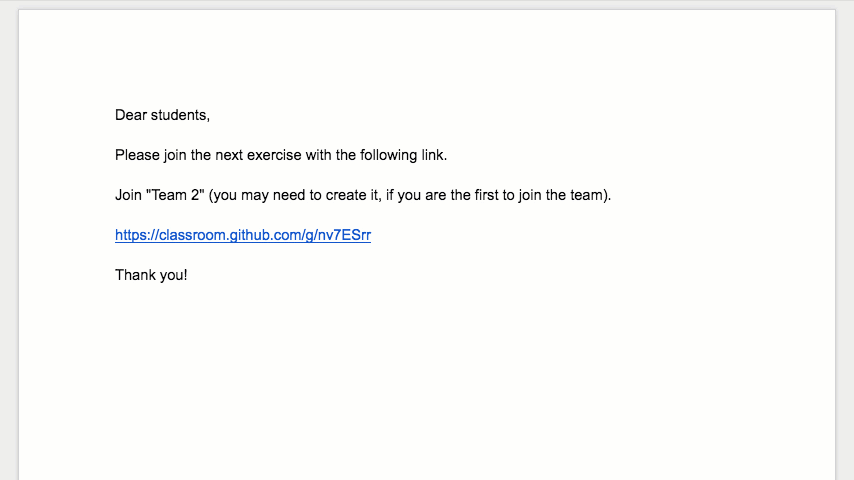The image size is (854, 480).
Task: Place cursor on the word "Join" starting the third paragraph
Action: coord(128,195)
